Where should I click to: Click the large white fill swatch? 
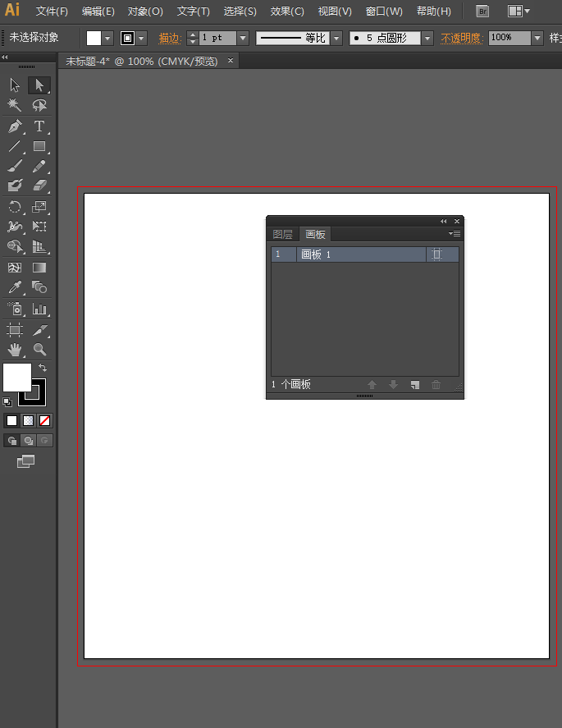[x=16, y=377]
